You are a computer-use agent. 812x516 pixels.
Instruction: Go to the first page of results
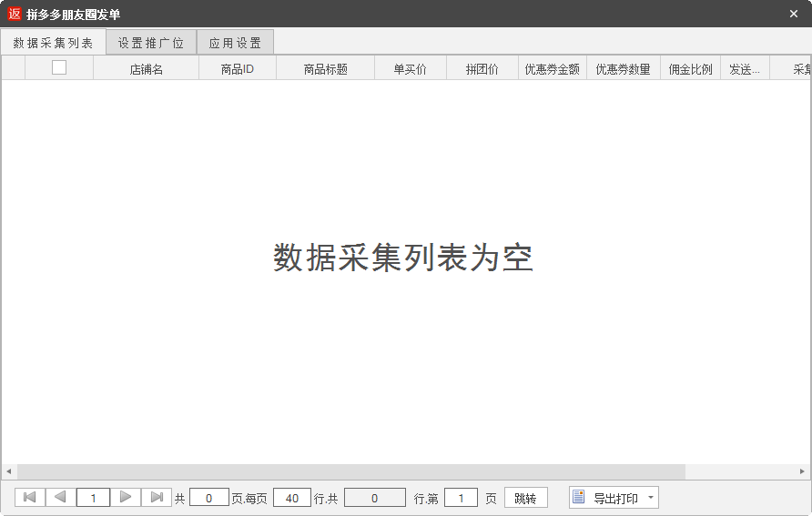click(30, 498)
